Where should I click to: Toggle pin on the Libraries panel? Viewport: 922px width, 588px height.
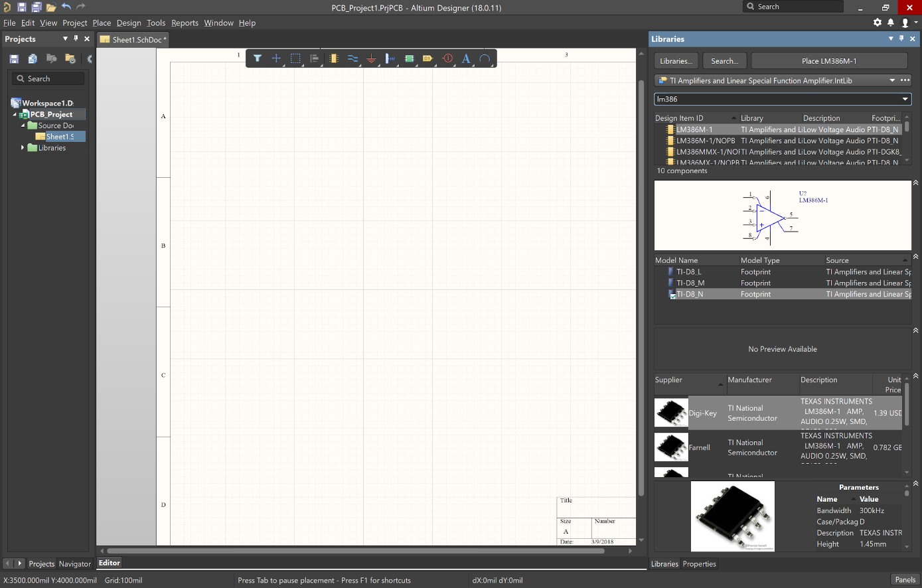901,38
